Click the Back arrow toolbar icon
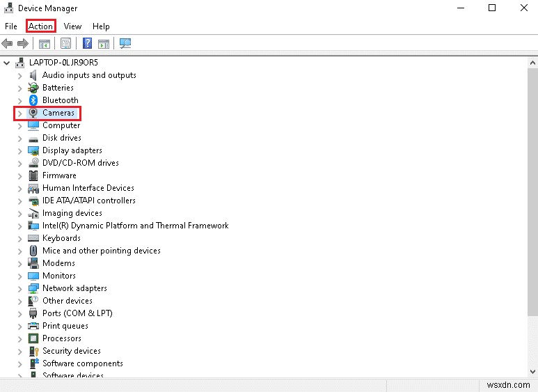The height and width of the screenshot is (392, 538). point(7,44)
